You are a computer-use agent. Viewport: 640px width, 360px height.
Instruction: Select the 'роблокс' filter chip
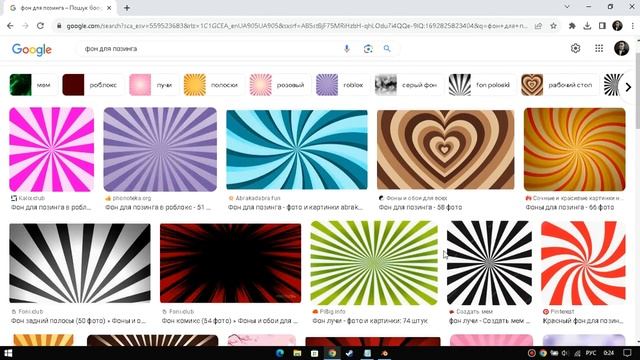92,85
